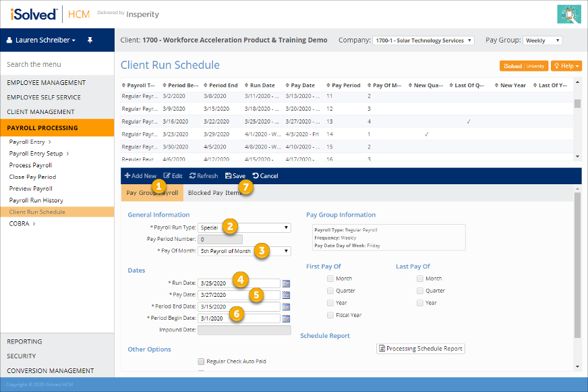The height and width of the screenshot is (392, 588).
Task: Expand the COBRA submenu
Action: (22, 223)
